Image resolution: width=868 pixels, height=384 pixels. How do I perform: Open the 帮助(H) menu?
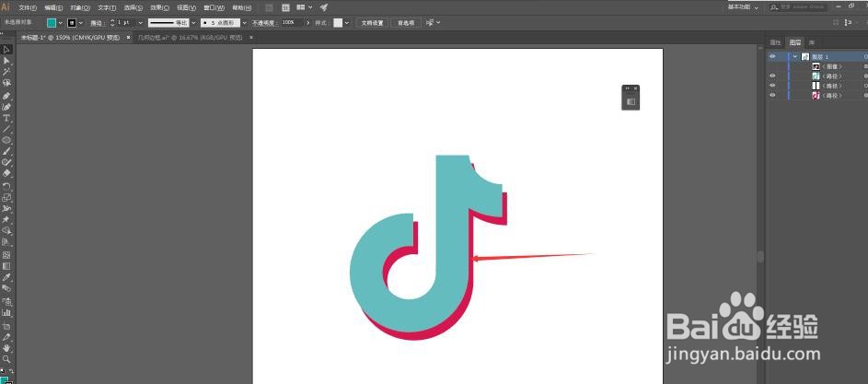click(241, 7)
